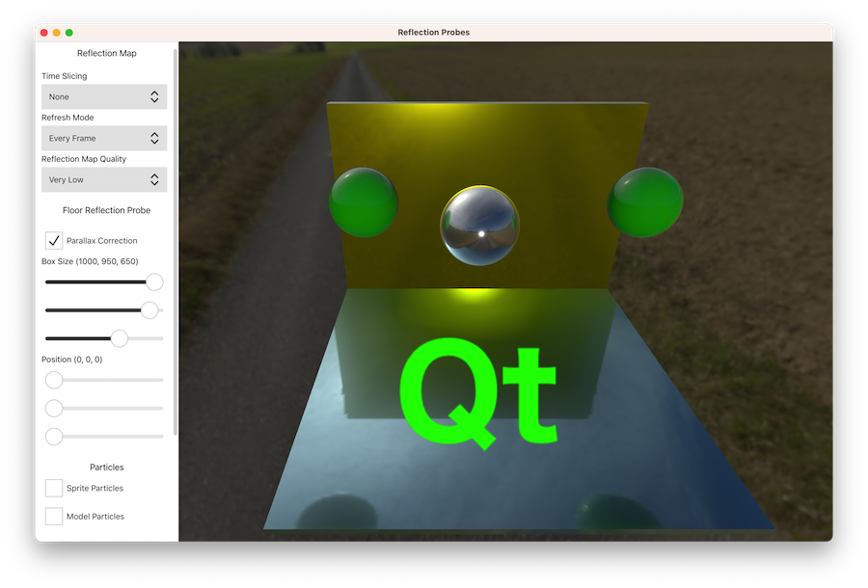This screenshot has height=588, width=868.
Task: Expand the Refresh Mode combo box
Action: [104, 138]
